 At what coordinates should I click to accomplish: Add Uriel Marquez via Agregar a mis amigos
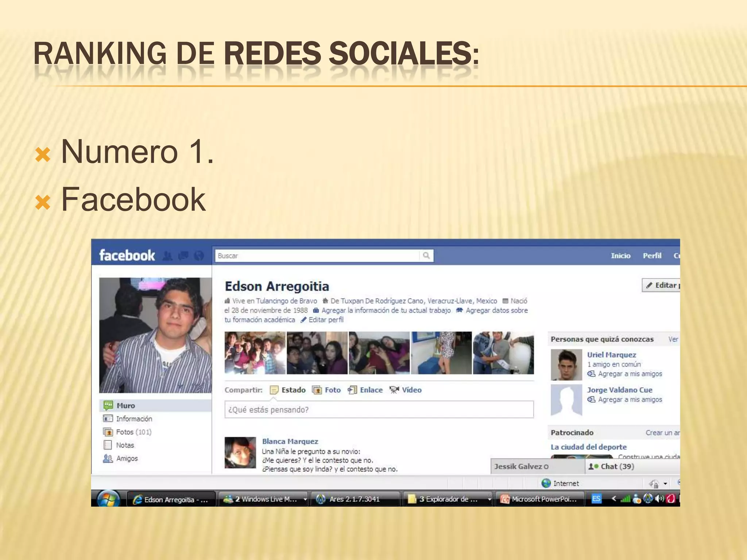[x=630, y=374]
